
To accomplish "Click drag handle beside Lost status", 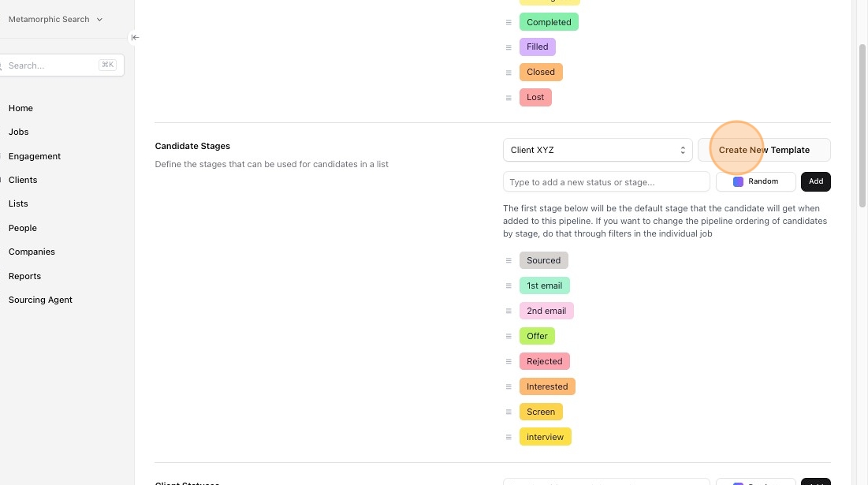I will 509,98.
